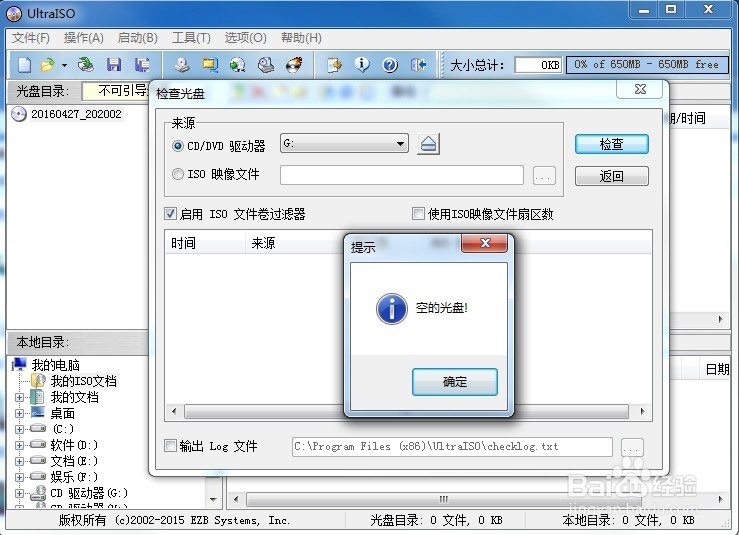Expand the 娱乐(F:) drive node

click(19, 477)
